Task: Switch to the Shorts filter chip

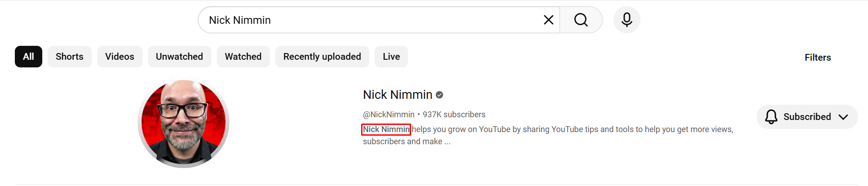Action: (x=70, y=57)
